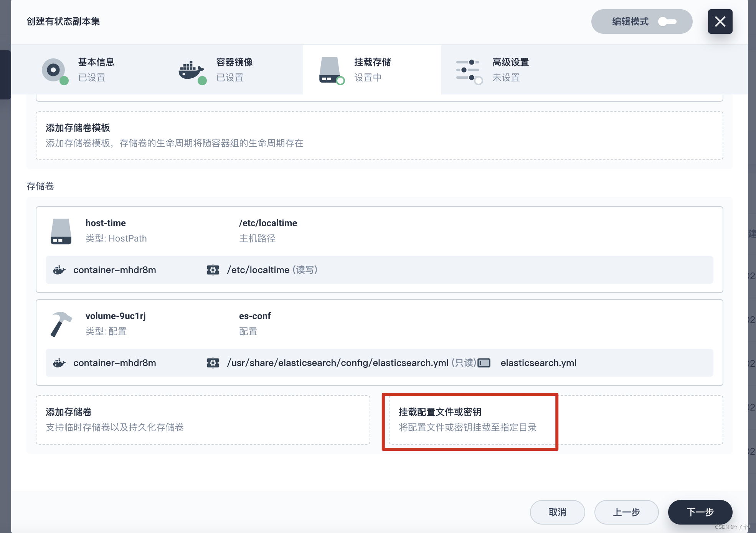Click mount path gear icon beside /etc/localtime (读写)

click(x=213, y=270)
